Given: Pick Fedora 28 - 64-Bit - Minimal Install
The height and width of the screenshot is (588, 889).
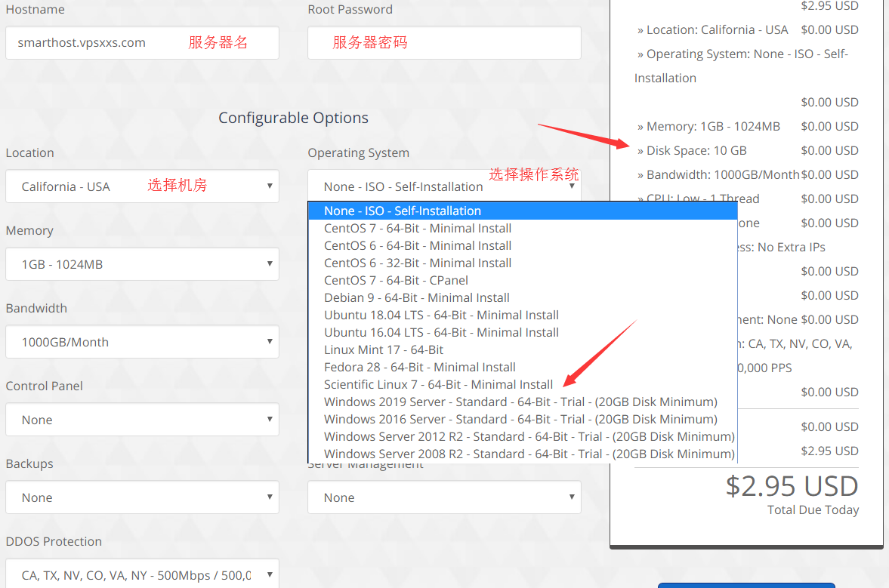Looking at the screenshot, I should [523, 367].
